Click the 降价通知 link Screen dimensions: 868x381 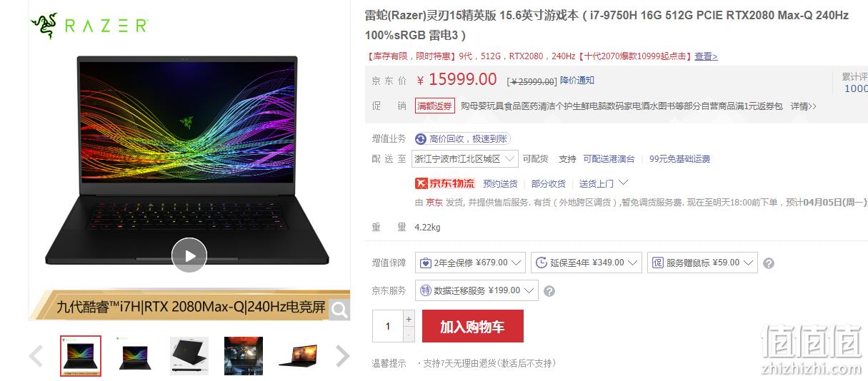[x=577, y=81]
